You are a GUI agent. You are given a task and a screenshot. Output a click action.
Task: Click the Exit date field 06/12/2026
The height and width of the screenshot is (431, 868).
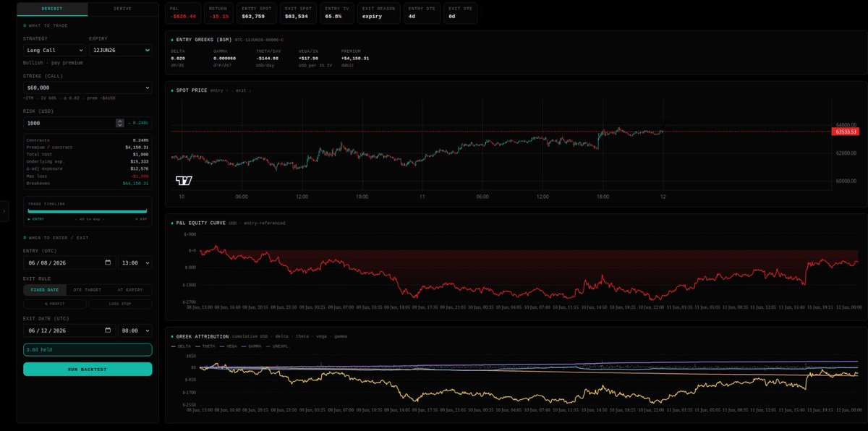tap(69, 330)
